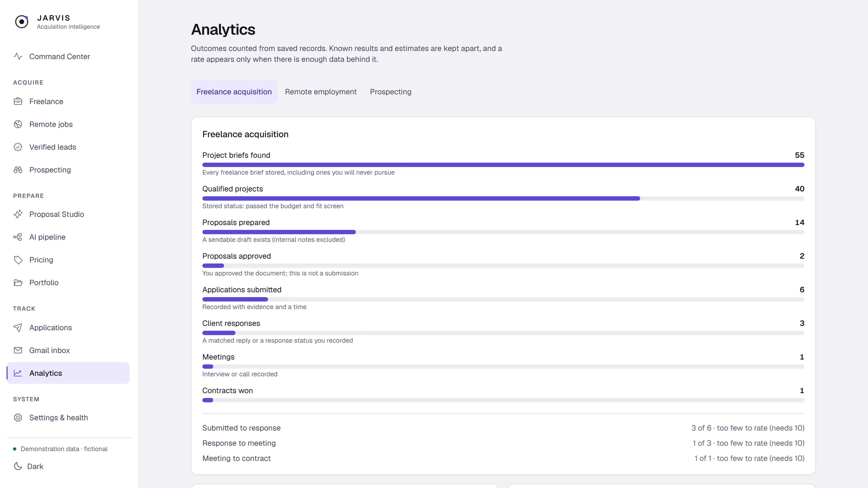Click the Applications paper-plane icon
This screenshot has width=868, height=488.
[x=18, y=328]
